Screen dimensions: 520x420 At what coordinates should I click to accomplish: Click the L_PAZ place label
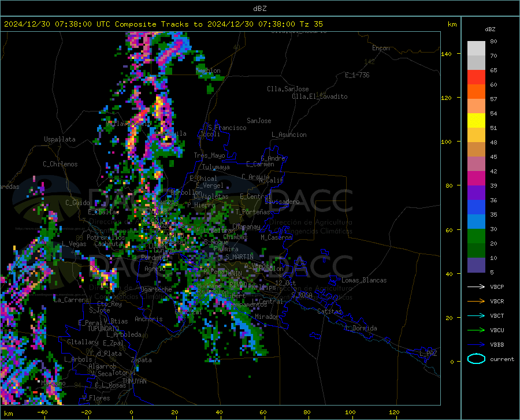(x=428, y=354)
